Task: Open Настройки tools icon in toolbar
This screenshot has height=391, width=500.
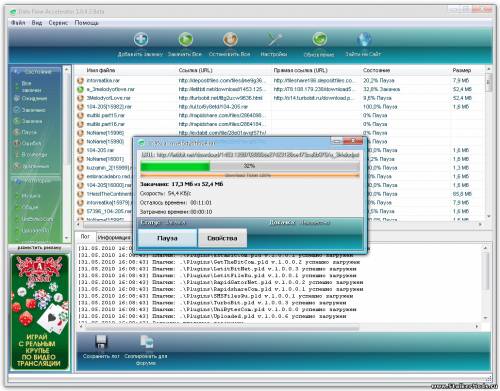Action: click(x=274, y=40)
